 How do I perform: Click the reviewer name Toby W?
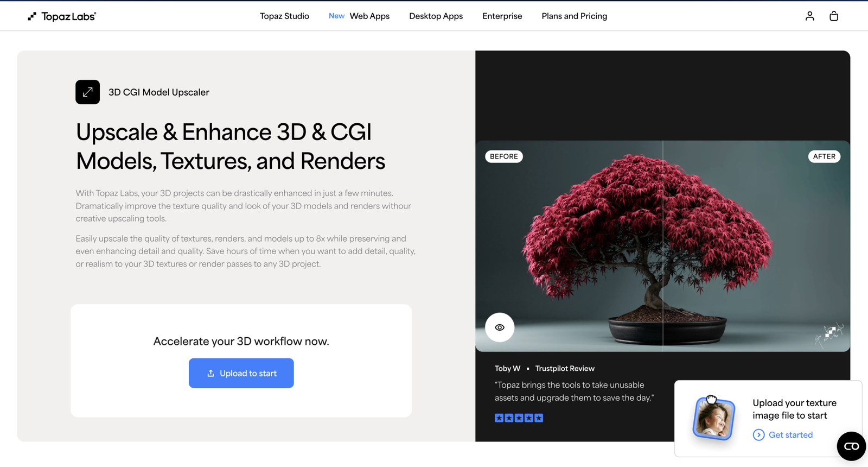[x=507, y=368]
